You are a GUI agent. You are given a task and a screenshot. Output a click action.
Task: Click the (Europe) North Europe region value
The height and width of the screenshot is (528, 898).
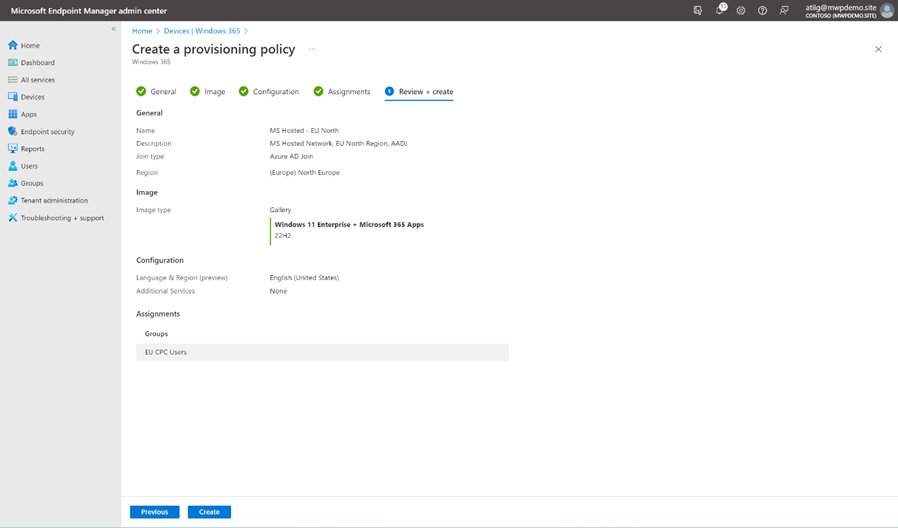pyautogui.click(x=305, y=172)
